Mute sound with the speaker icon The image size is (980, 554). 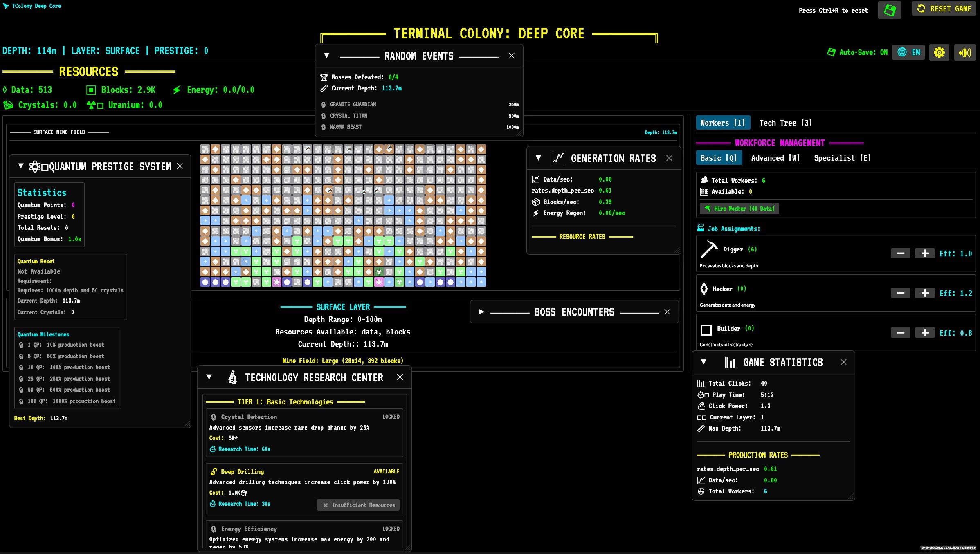click(x=964, y=52)
